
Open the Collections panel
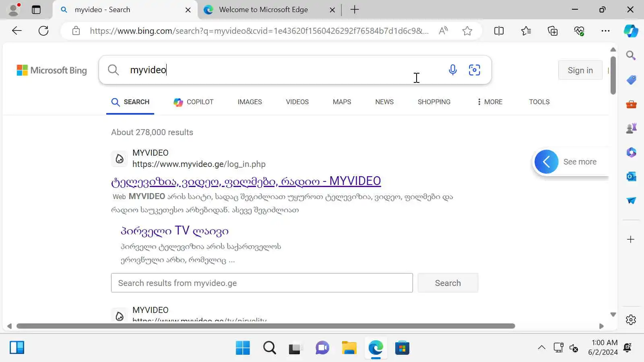[x=553, y=31]
